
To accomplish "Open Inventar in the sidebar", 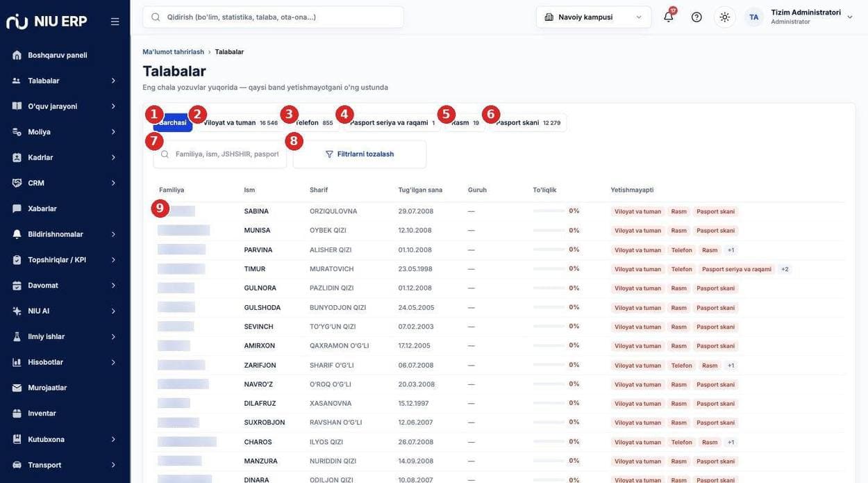I will click(x=42, y=414).
